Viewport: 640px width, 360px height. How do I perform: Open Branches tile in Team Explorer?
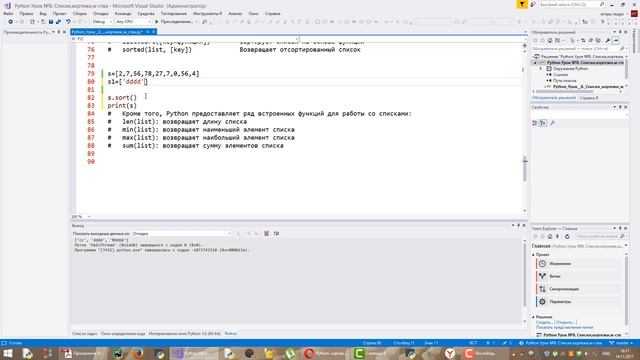(x=579, y=276)
